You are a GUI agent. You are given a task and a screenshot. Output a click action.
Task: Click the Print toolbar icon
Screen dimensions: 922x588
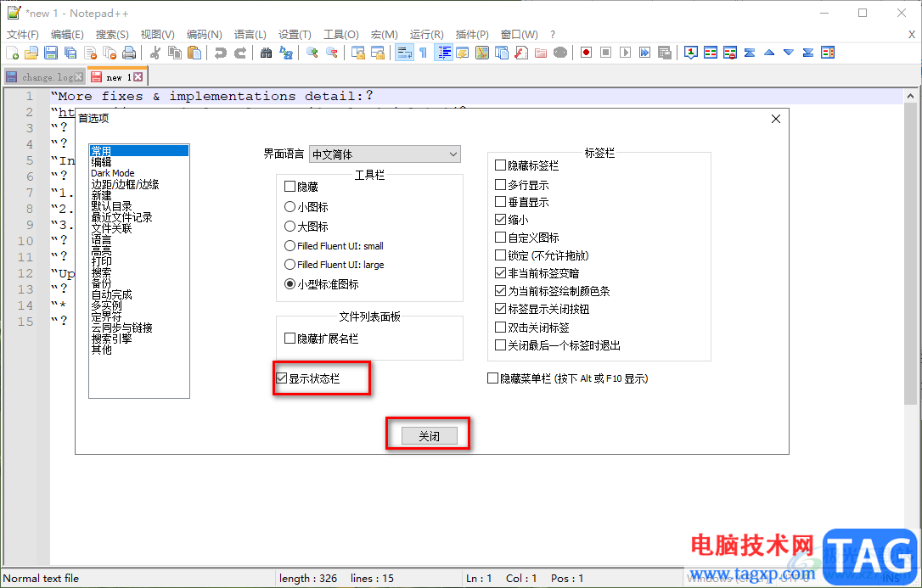pyautogui.click(x=129, y=53)
